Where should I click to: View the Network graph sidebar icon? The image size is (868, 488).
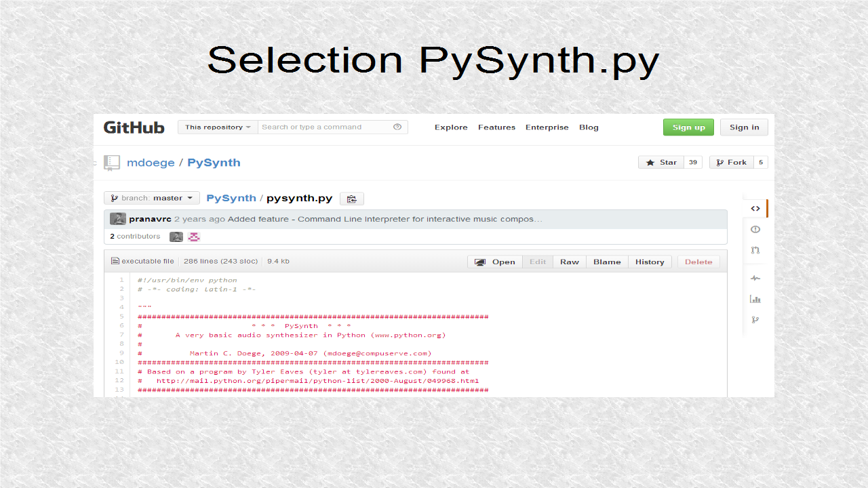tap(755, 319)
